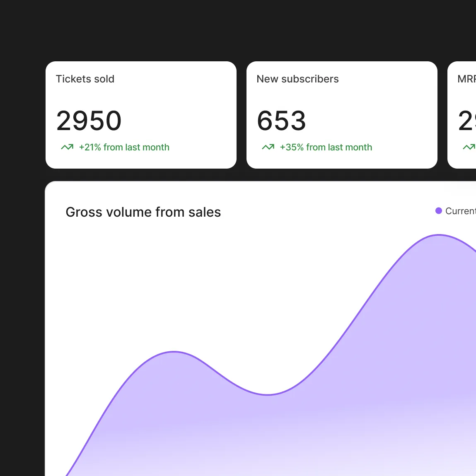Click the green trend arrow on Tickets sold card

pyautogui.click(x=68, y=147)
